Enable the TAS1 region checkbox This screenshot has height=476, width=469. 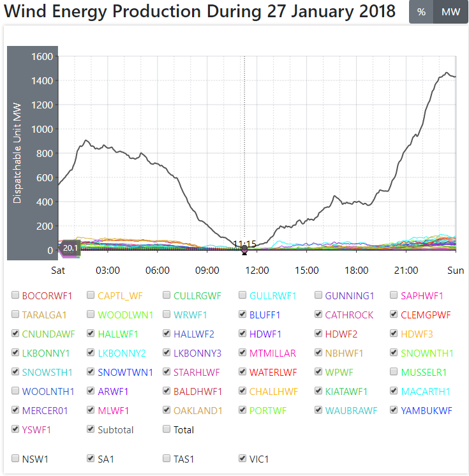[167, 458]
